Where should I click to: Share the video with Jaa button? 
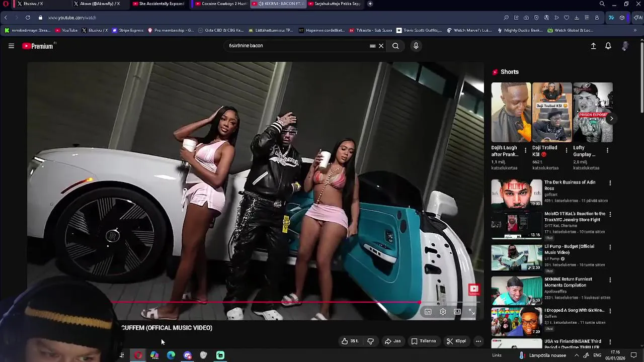pos(392,341)
